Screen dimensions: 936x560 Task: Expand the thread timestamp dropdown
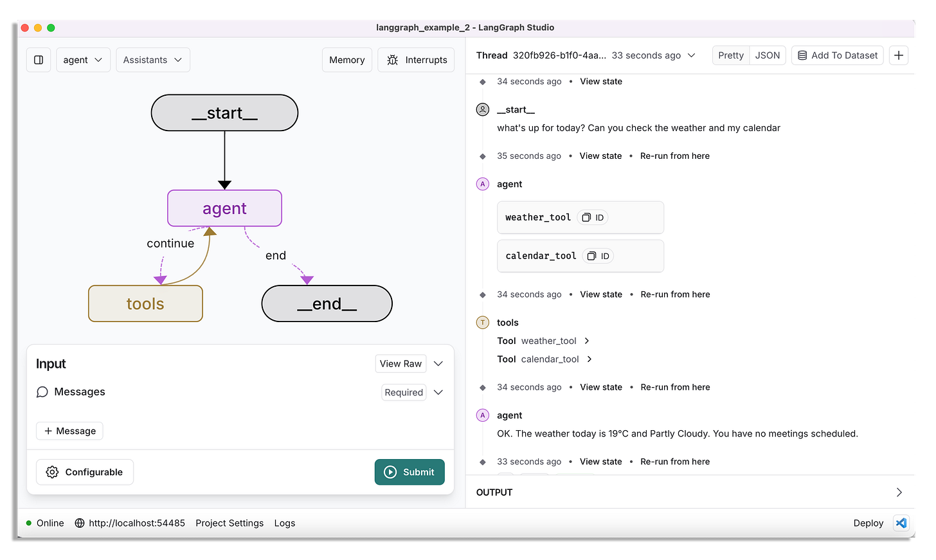click(x=691, y=55)
